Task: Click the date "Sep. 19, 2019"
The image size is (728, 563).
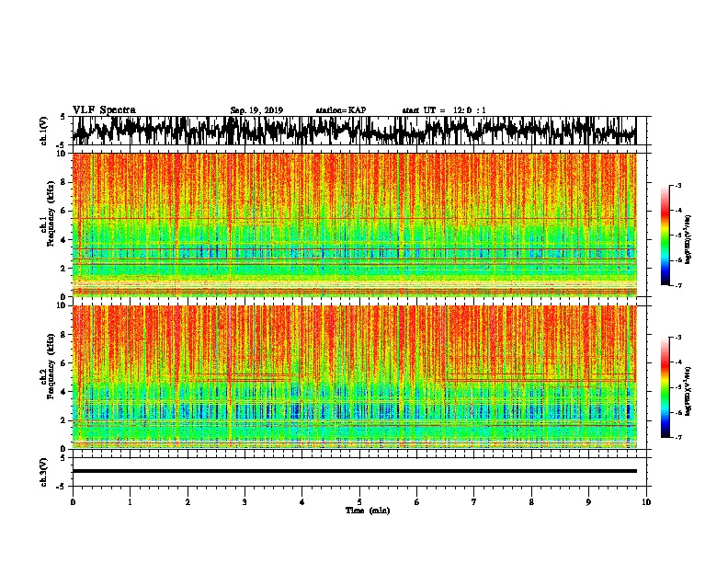Action: [x=256, y=110]
